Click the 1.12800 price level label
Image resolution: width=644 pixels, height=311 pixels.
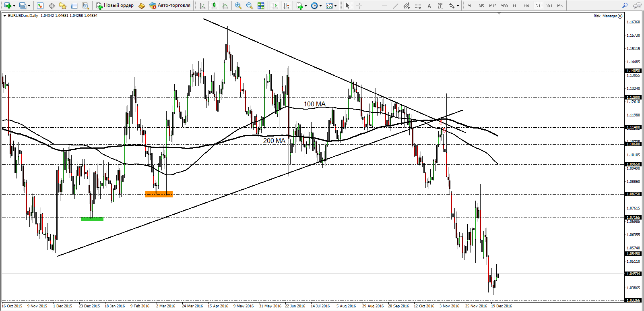coord(633,97)
